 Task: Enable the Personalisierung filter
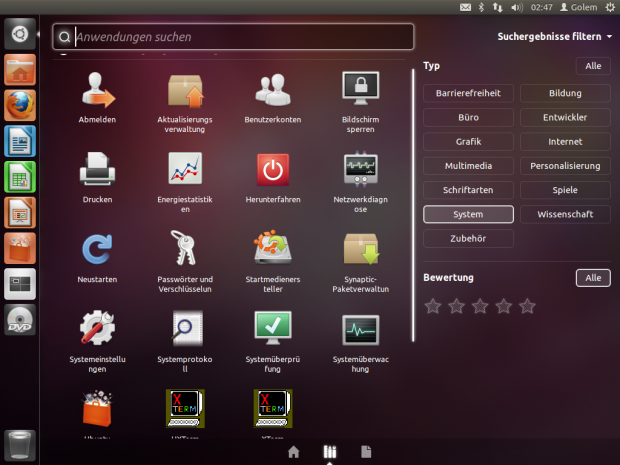click(565, 166)
